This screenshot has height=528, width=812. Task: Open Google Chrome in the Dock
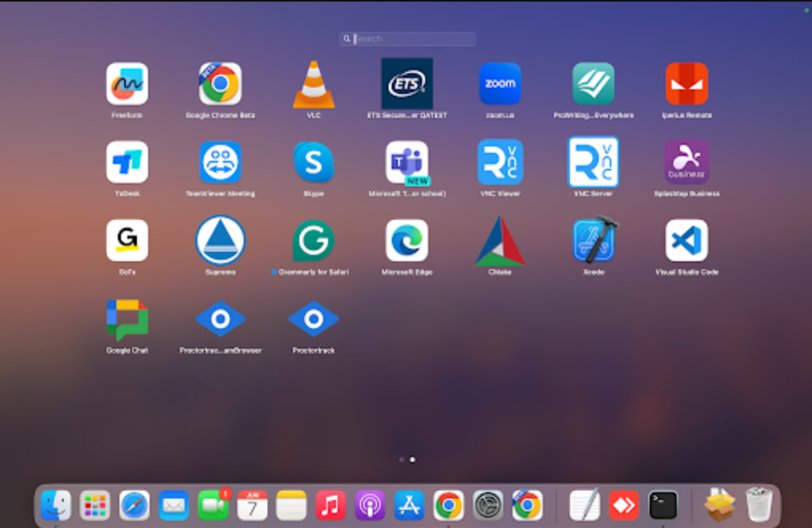(448, 505)
